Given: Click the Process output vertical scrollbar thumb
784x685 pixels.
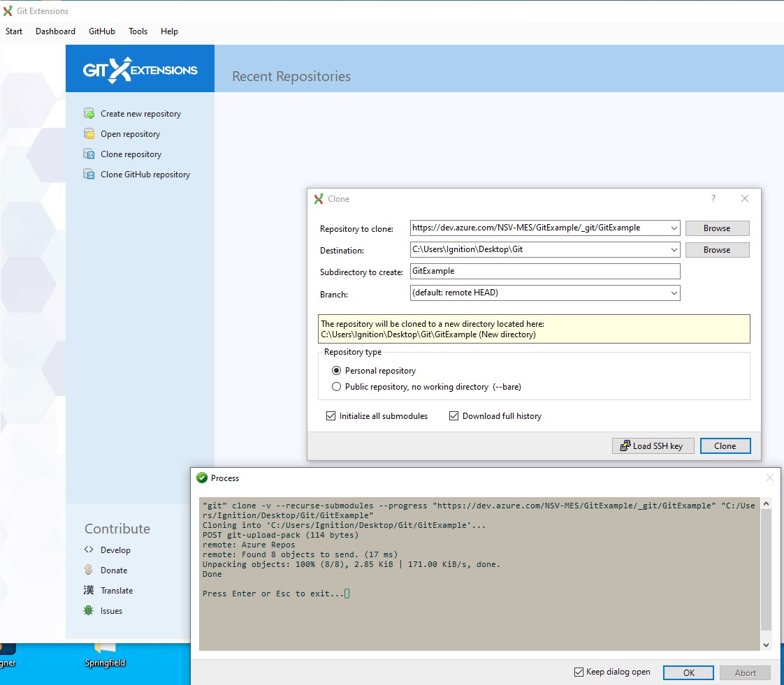Looking at the screenshot, I should pyautogui.click(x=766, y=570).
